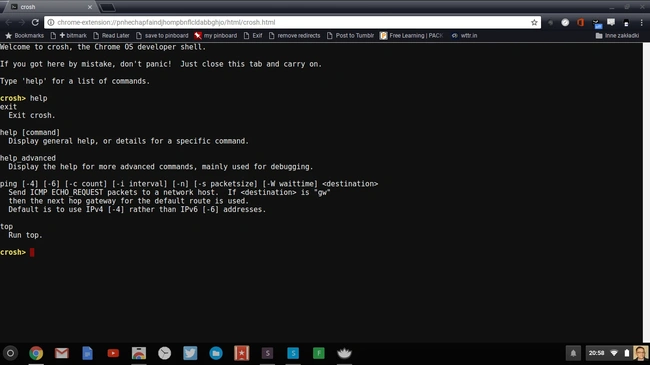Reload the crosh page

click(x=35, y=22)
